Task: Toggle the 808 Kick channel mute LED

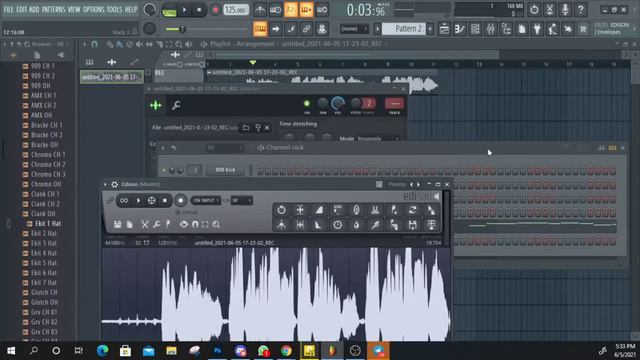Action: tap(164, 170)
